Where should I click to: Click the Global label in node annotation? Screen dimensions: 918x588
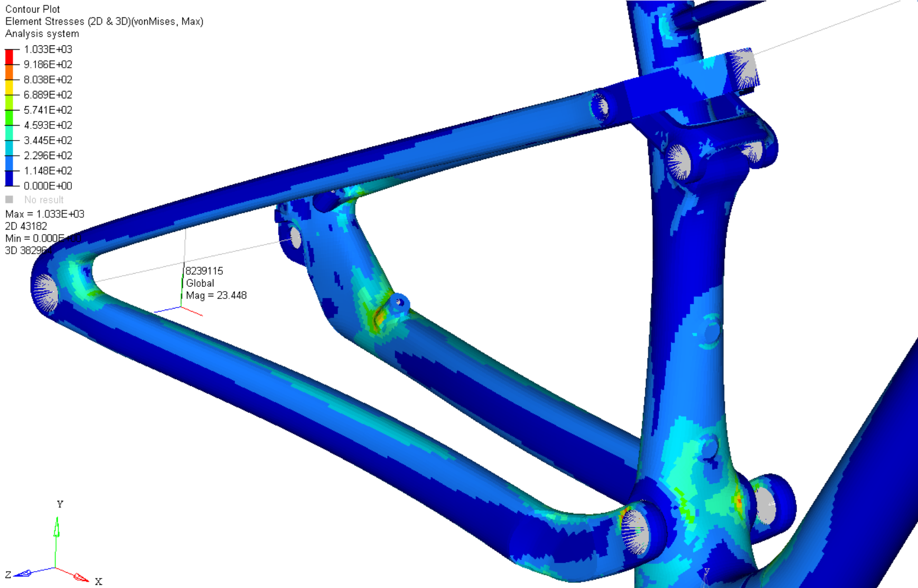[200, 283]
